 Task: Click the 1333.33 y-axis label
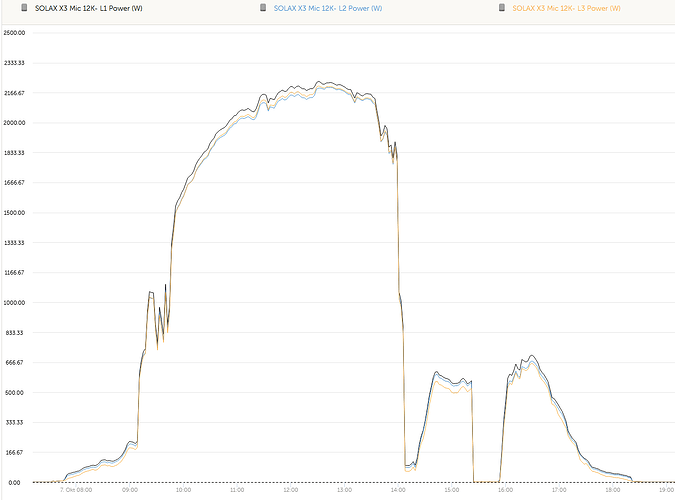(14, 243)
